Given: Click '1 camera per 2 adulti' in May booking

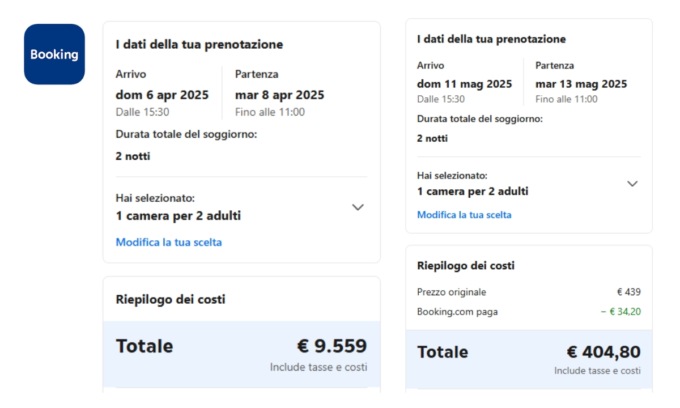Looking at the screenshot, I should (472, 191).
